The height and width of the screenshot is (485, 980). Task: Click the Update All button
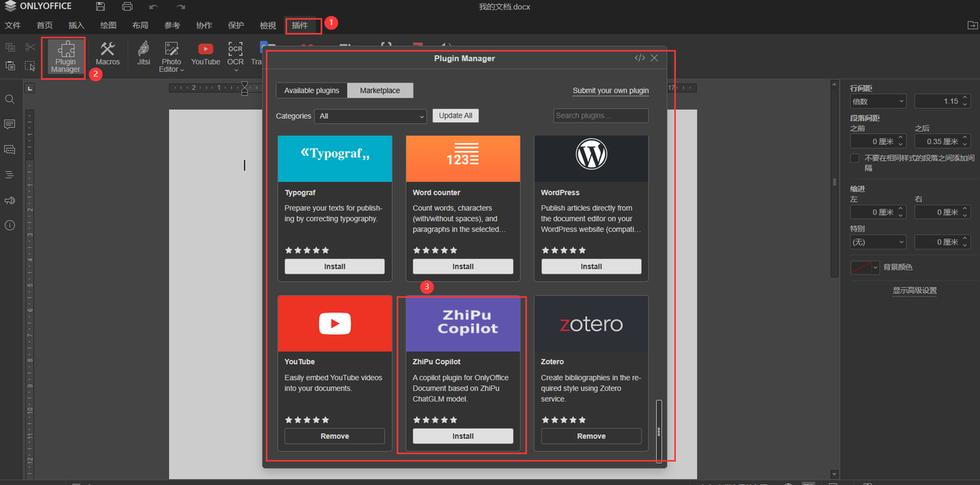coord(456,116)
